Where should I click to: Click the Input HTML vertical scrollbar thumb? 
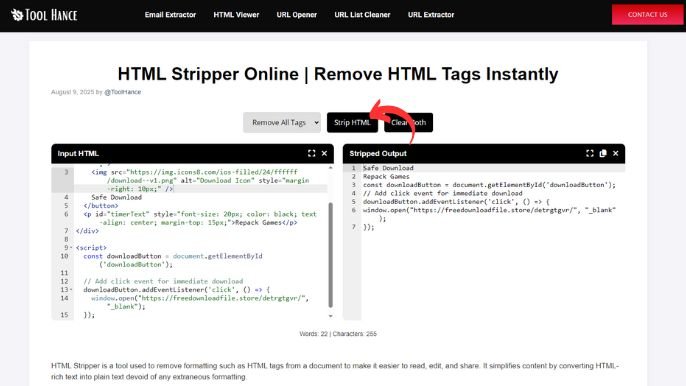coord(330,255)
